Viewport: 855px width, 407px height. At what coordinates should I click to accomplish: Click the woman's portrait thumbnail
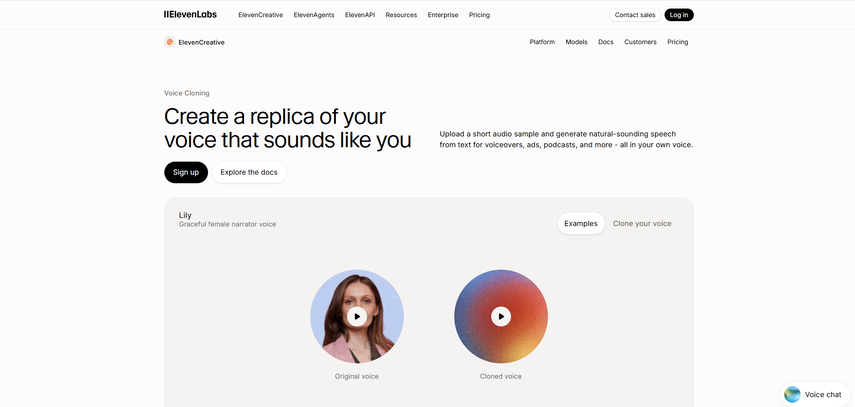coord(357,316)
